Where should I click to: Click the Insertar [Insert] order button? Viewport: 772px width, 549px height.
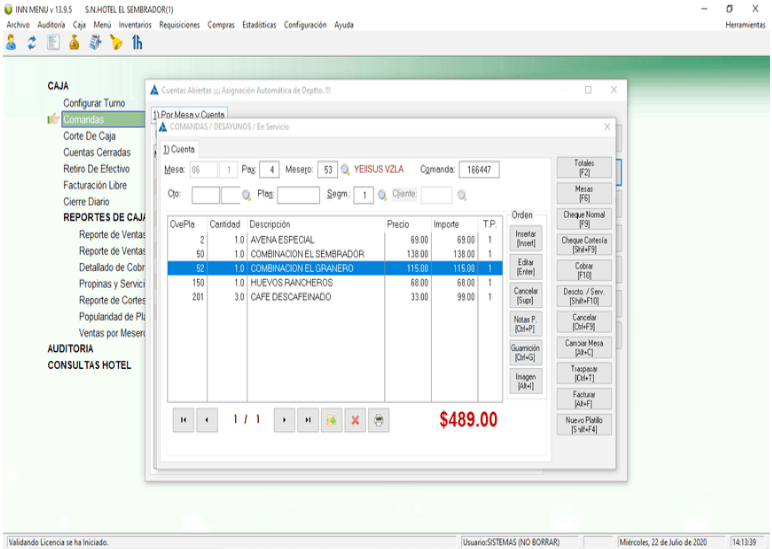[525, 239]
